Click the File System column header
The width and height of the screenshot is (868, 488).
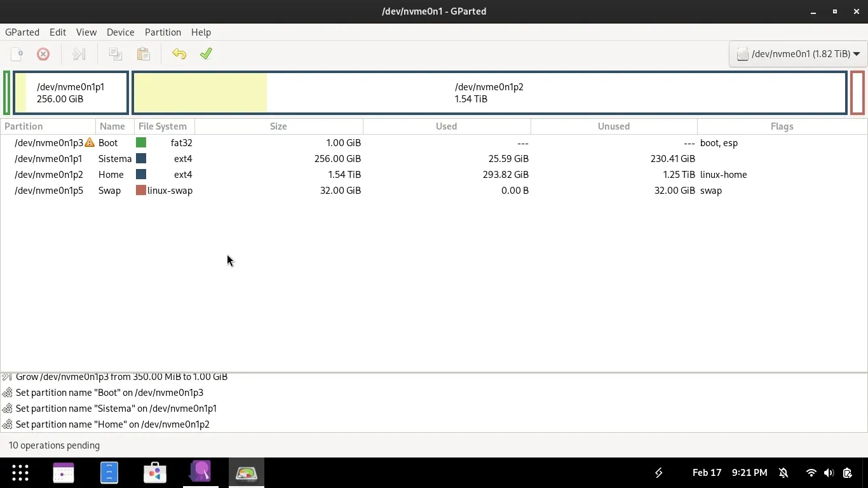pyautogui.click(x=163, y=126)
